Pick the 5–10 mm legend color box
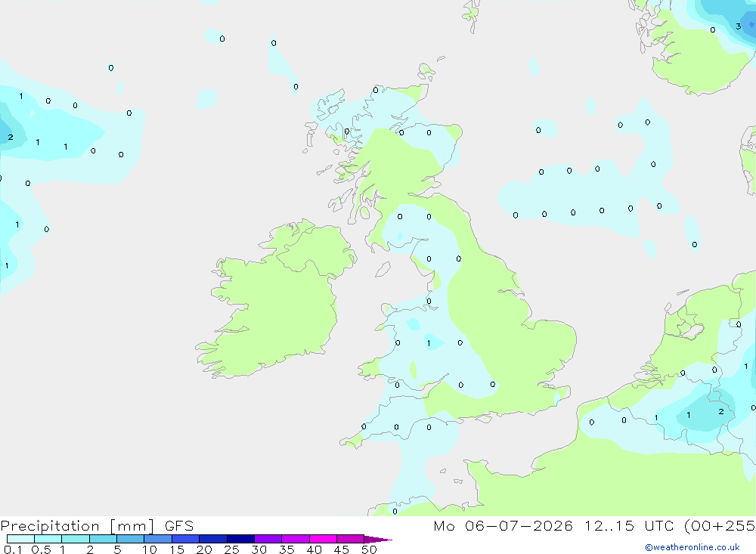This screenshot has height=554, width=756. click(x=131, y=539)
